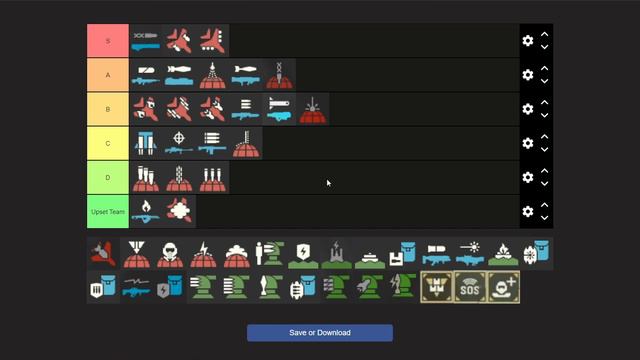The height and width of the screenshot is (360, 640).
Task: Select the shield lightning relay on green ground
Action: click(303, 253)
